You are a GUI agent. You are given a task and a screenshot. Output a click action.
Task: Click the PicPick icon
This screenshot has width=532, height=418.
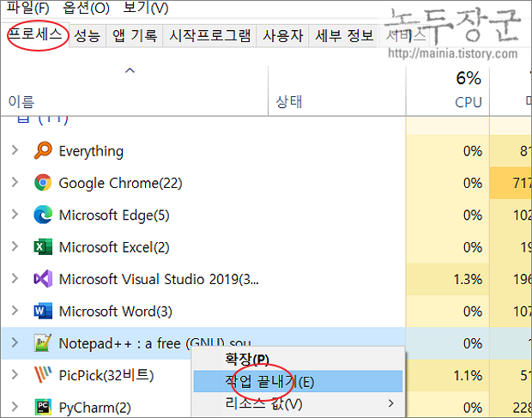pyautogui.click(x=43, y=375)
